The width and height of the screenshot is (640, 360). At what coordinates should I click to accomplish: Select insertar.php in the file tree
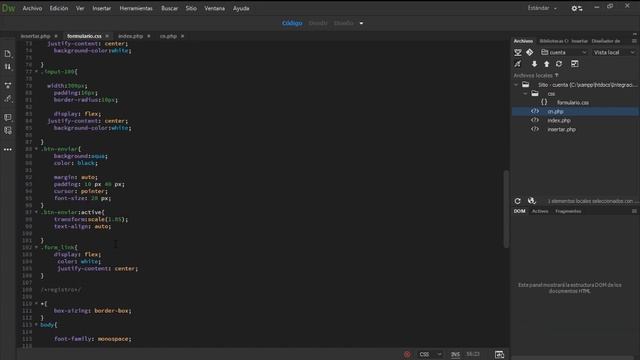coord(561,129)
